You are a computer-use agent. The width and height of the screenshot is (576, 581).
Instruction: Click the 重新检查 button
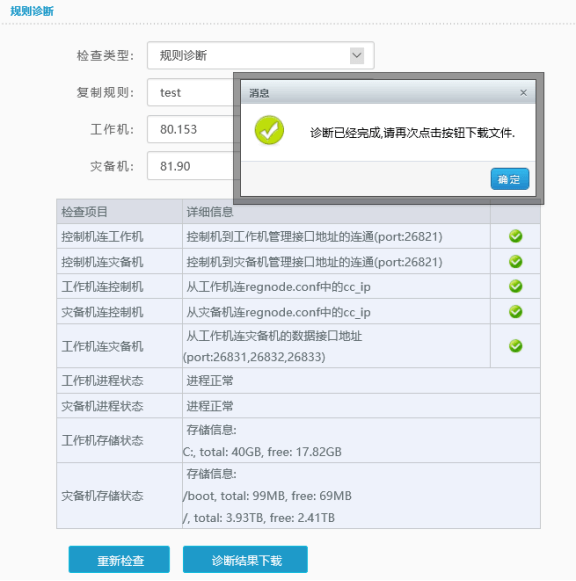[119, 560]
